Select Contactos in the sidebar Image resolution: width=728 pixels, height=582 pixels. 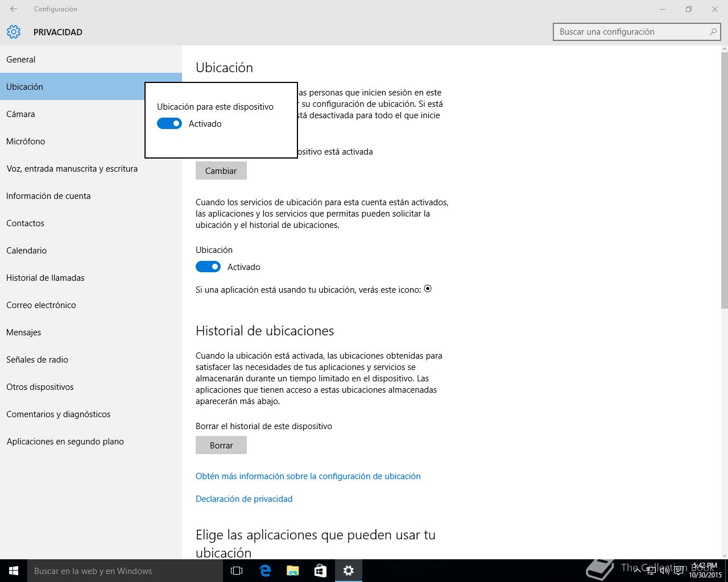(x=91, y=223)
